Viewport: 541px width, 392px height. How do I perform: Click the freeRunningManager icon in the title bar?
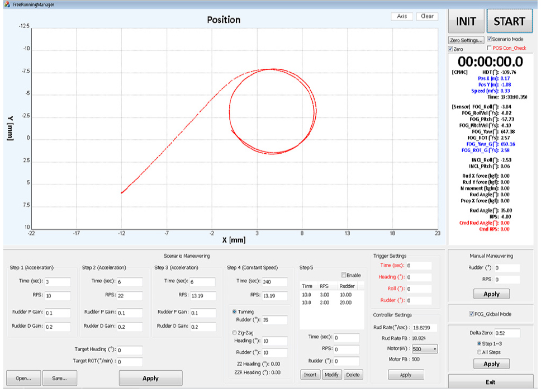pos(7,4)
